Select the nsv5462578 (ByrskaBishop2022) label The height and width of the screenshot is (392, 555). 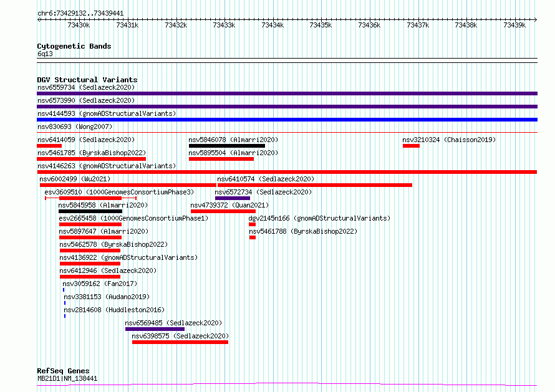point(113,244)
